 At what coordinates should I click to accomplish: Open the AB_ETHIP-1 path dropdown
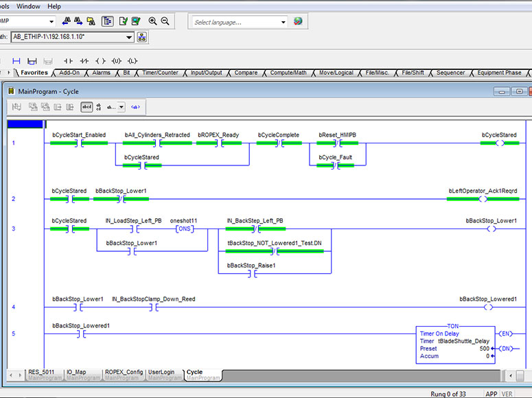[129, 37]
